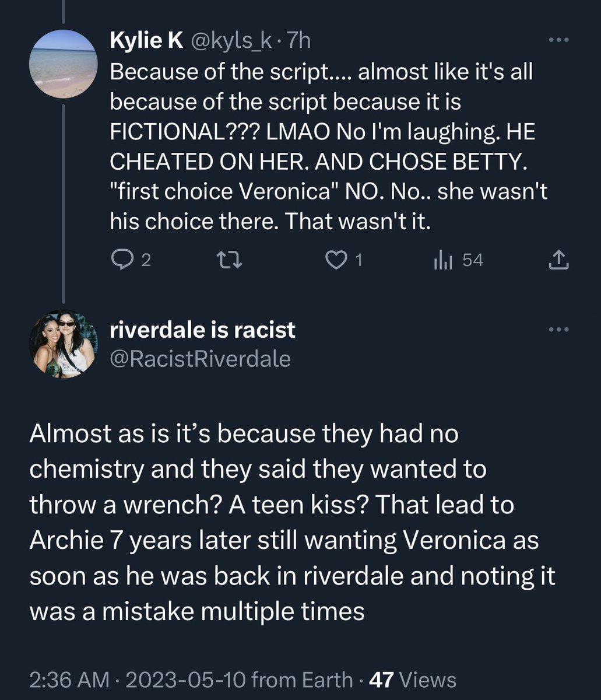This screenshot has width=601, height=700.
Task: Open more options on riverdale is racist tweet
Action: click(559, 330)
